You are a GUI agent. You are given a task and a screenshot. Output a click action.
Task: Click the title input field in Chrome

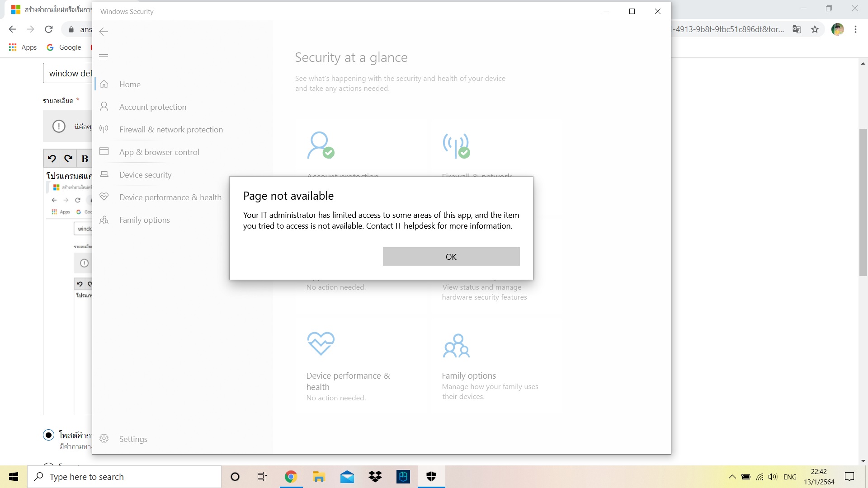tap(68, 73)
